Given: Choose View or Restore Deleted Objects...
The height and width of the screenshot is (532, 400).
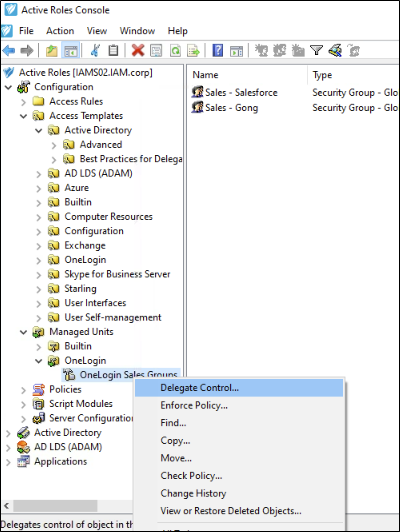Looking at the screenshot, I should pyautogui.click(x=239, y=511).
